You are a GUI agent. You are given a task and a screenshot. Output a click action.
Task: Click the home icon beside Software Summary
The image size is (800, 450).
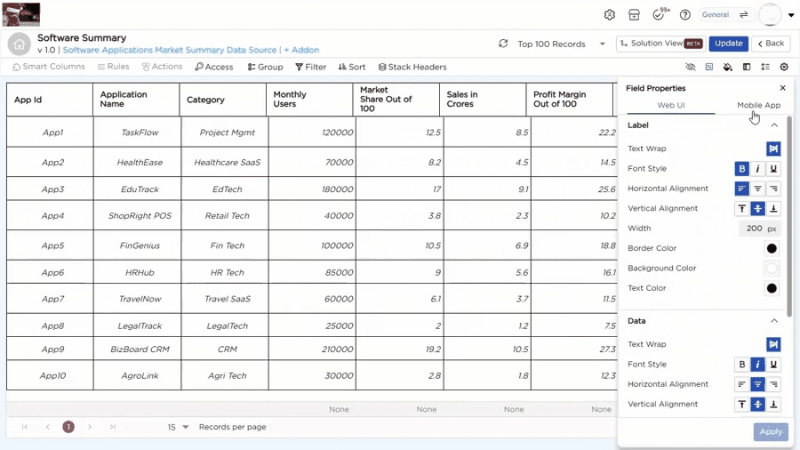[x=20, y=44]
